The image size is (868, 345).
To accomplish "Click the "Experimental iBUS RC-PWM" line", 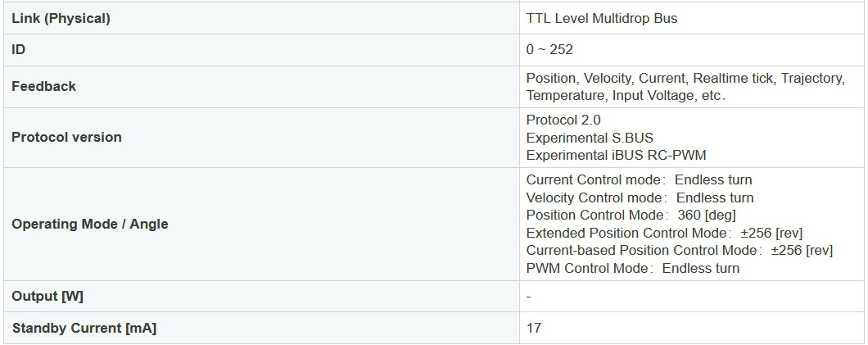I will coord(616,155).
